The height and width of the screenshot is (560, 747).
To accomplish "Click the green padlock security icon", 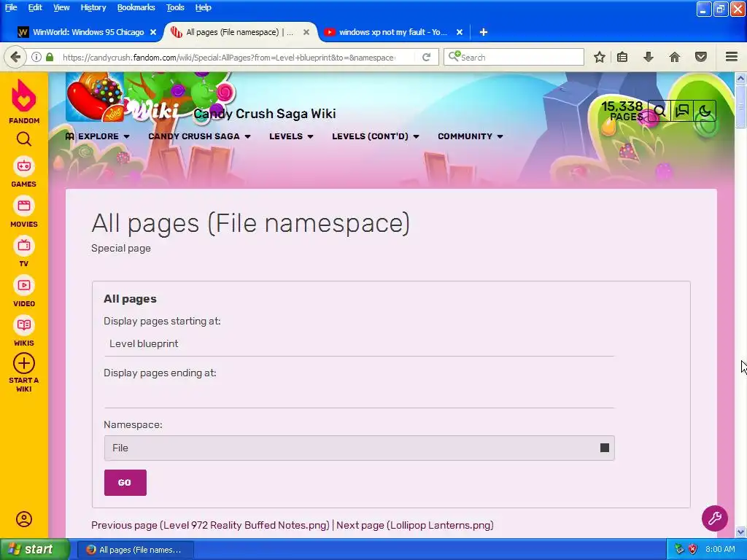I will [x=50, y=57].
